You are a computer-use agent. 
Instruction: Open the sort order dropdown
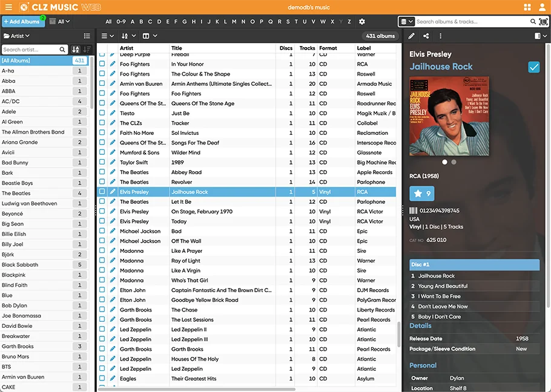click(x=128, y=36)
